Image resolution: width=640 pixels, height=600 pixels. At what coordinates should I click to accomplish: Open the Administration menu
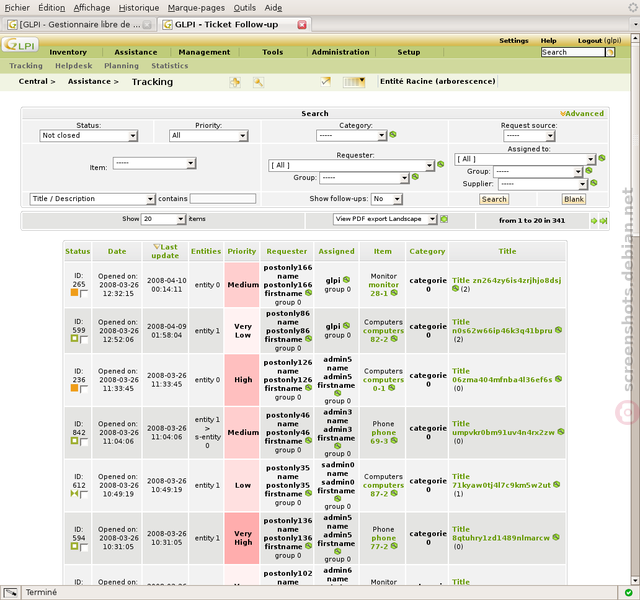click(340, 52)
